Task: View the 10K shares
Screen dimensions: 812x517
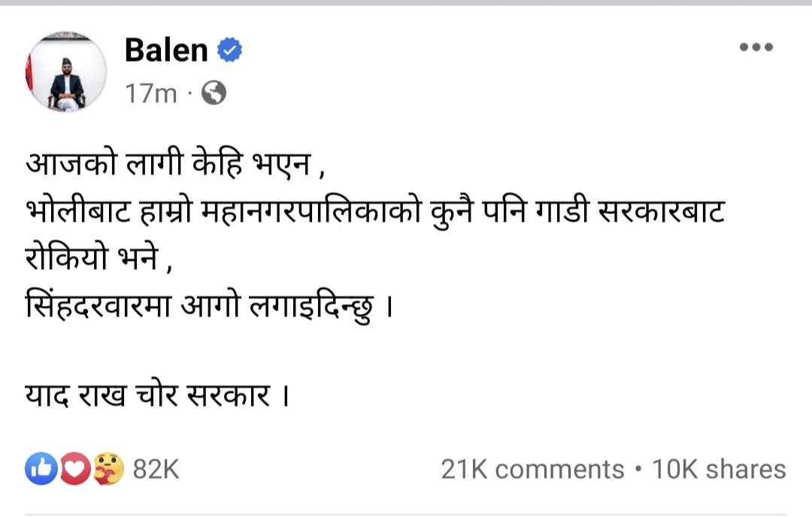Action: [x=719, y=470]
